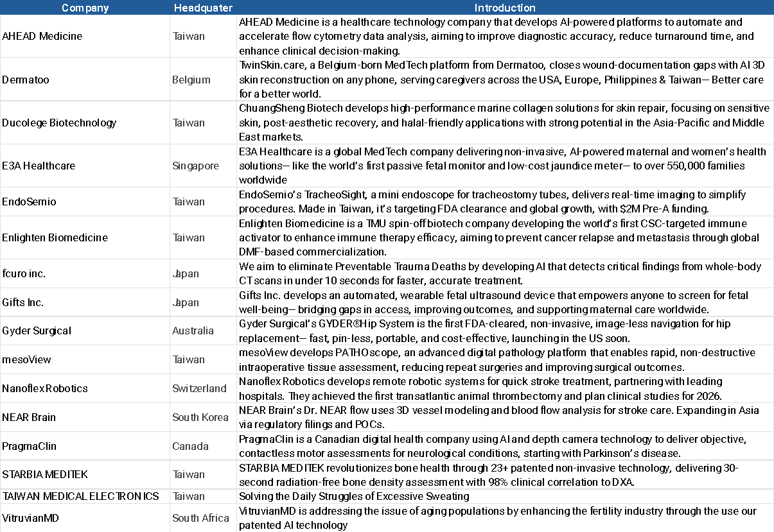Select Taiwan headquarter cell for STARBIA MEDITEK
Viewport: 774px width, 532px height.
pos(203,474)
